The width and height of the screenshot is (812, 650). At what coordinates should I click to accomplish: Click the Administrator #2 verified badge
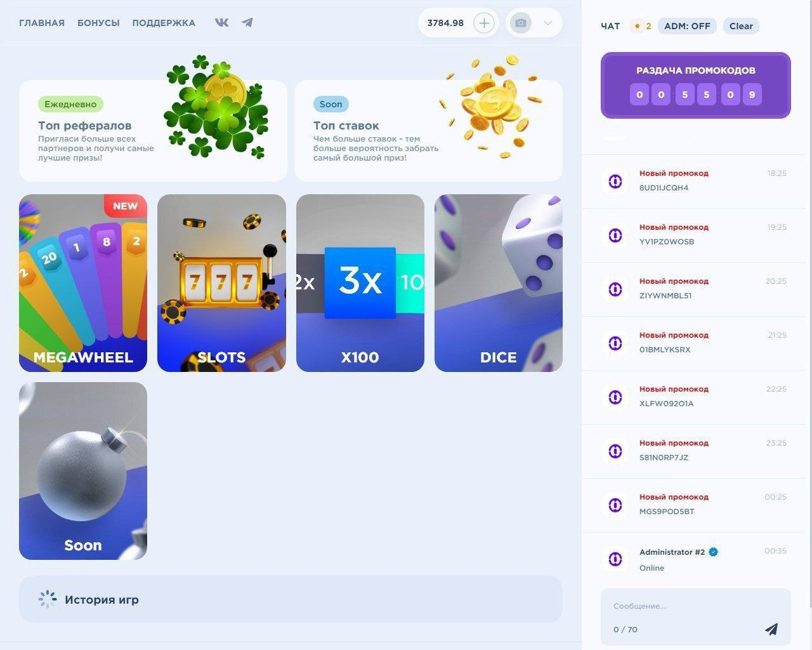pos(713,552)
